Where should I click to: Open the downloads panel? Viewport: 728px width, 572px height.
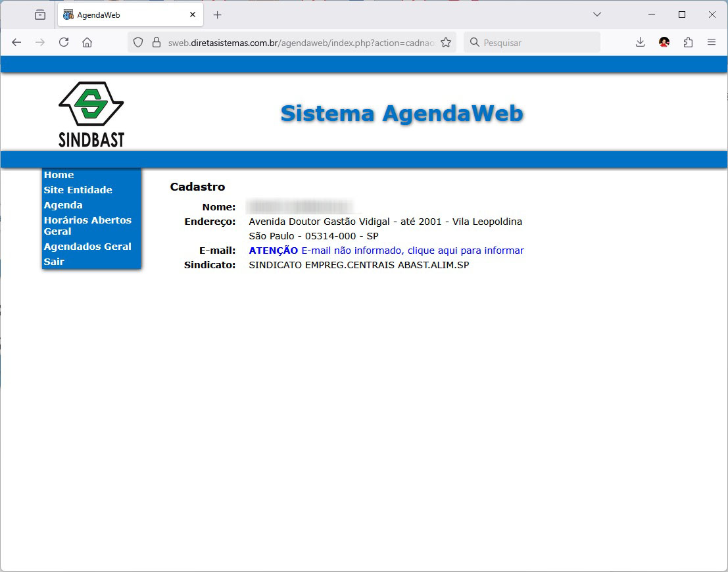(x=640, y=42)
